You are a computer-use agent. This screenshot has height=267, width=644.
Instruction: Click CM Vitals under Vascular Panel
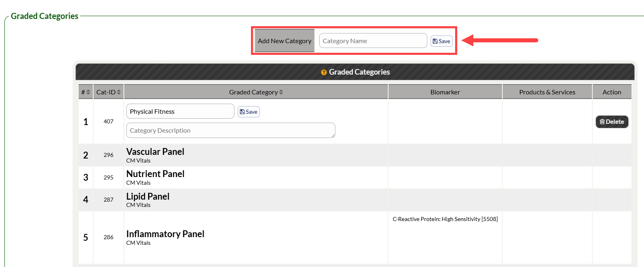coord(138,161)
